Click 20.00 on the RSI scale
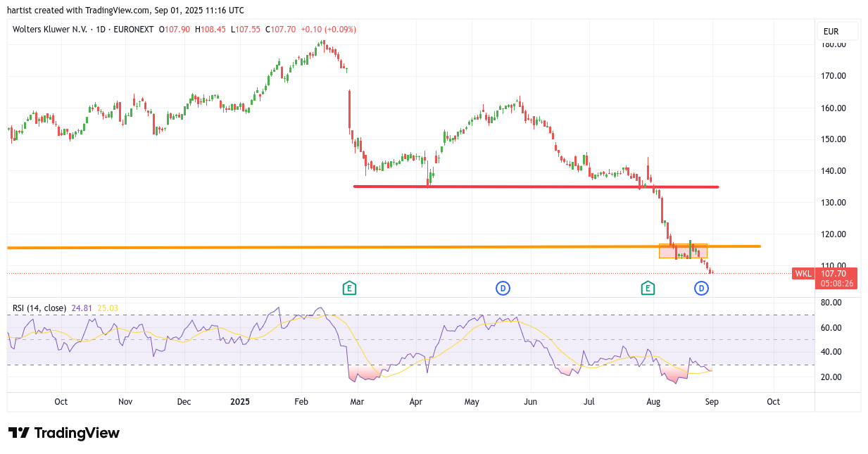Screen dimensions: 868x454 point(831,377)
